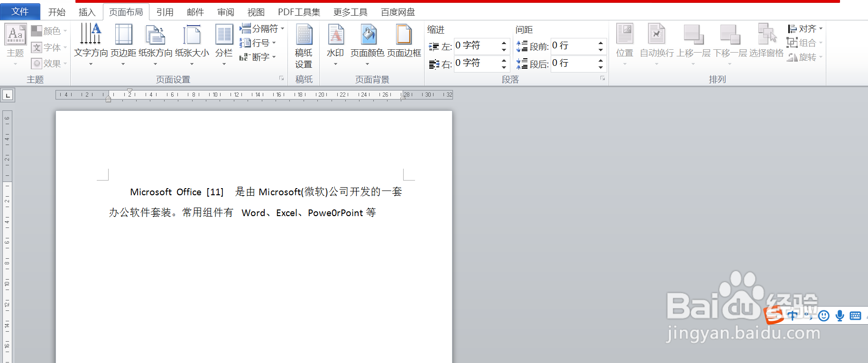Click the ruler tab selector button
This screenshot has width=868, height=363.
8,95
